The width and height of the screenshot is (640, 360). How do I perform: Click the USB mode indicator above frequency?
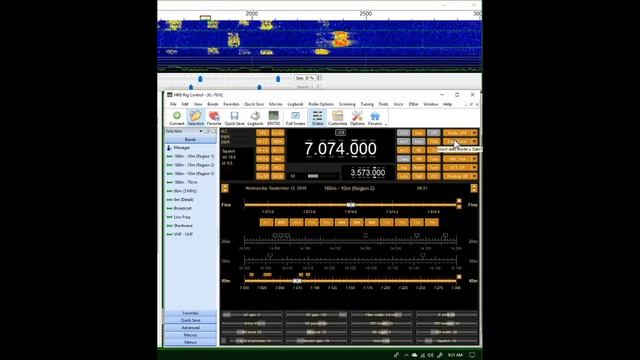[x=340, y=133]
